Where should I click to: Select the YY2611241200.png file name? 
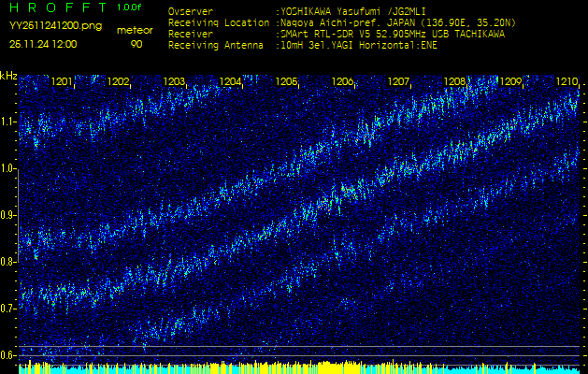(x=55, y=25)
